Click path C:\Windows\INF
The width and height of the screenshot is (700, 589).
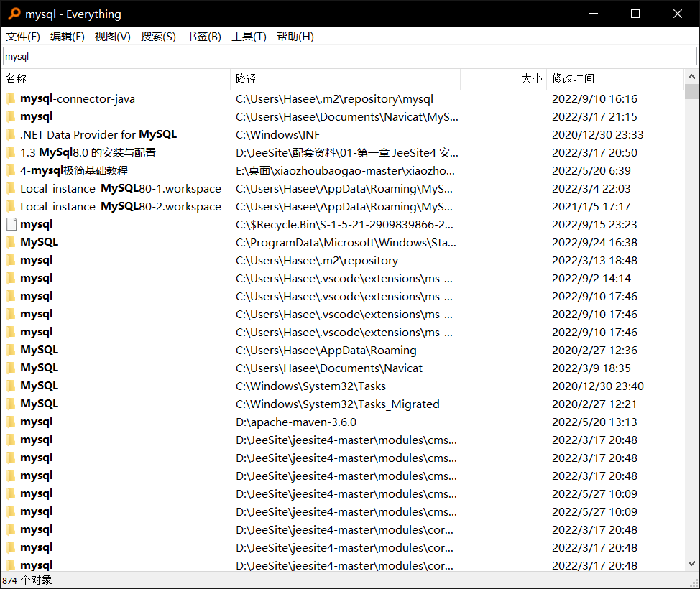point(277,135)
